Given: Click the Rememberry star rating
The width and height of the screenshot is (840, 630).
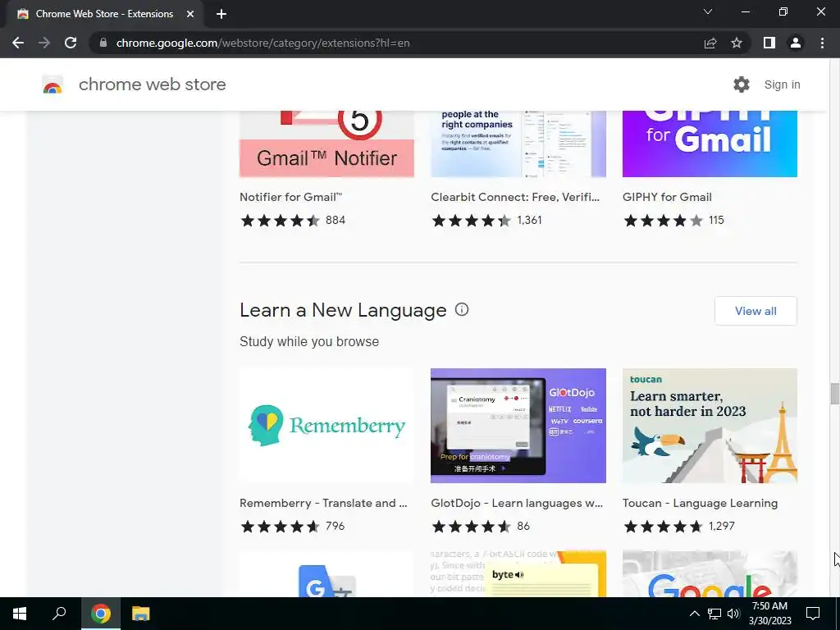Looking at the screenshot, I should point(281,527).
